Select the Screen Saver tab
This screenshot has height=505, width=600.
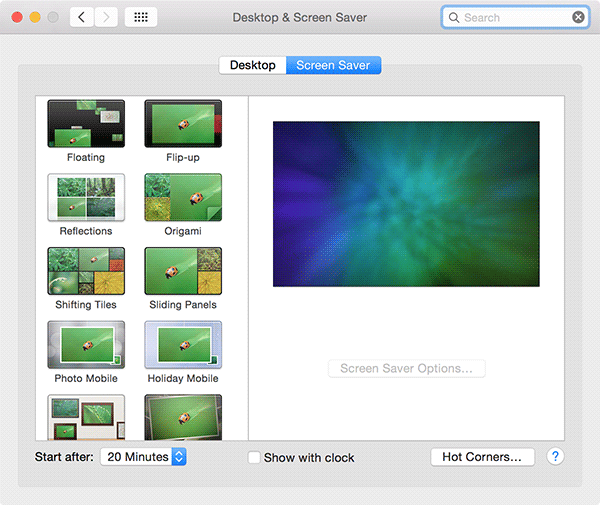333,65
